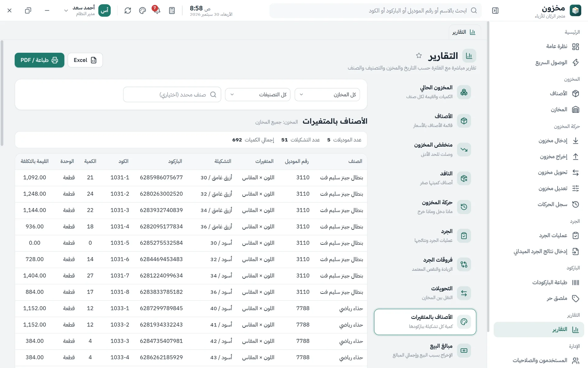Select the التقارير sidebar item

pyautogui.click(x=539, y=330)
